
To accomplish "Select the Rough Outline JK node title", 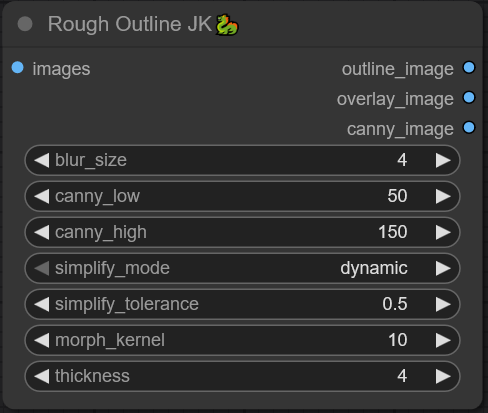I will coord(130,24).
